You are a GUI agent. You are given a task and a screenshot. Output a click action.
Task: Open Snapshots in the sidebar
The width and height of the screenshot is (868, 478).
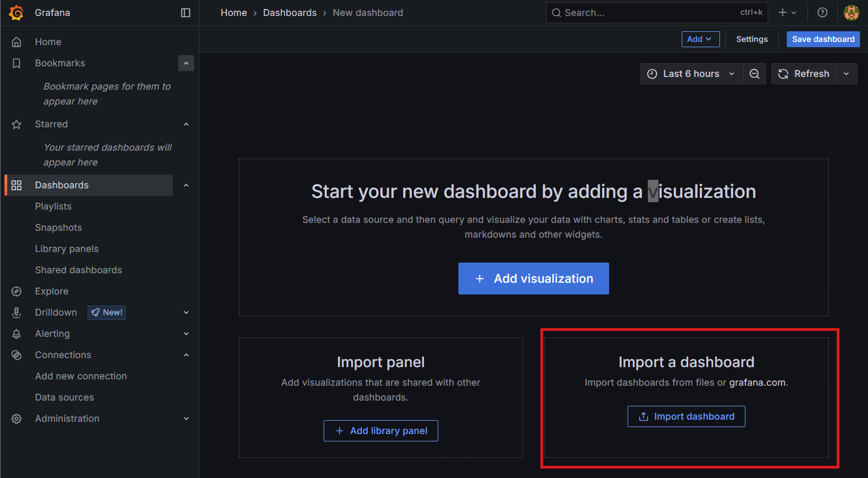pos(58,228)
